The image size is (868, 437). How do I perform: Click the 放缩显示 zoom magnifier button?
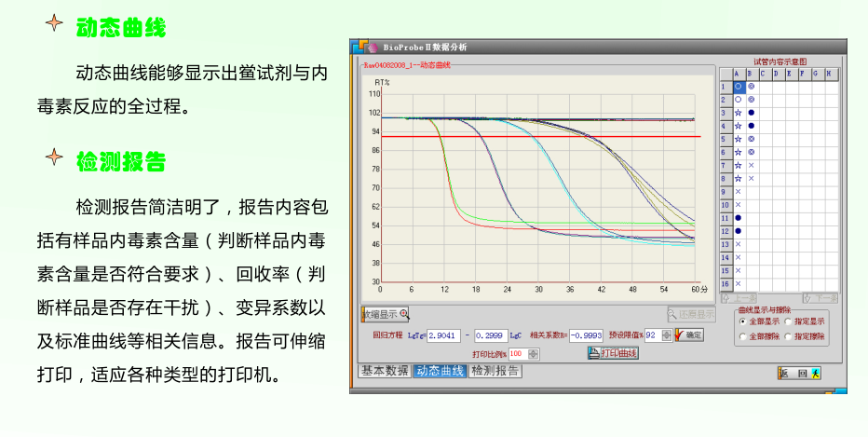click(386, 315)
